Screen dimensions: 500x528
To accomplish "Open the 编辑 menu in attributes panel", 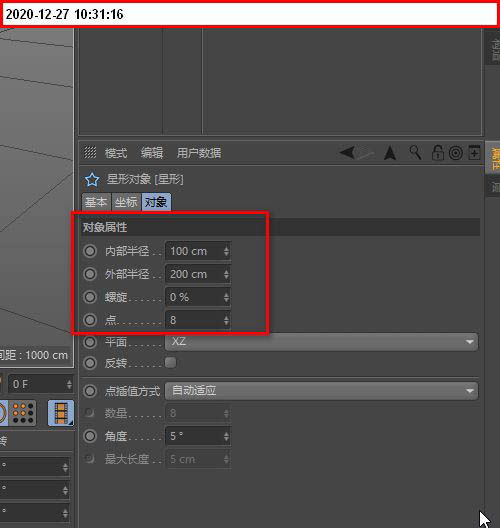I will (152, 153).
